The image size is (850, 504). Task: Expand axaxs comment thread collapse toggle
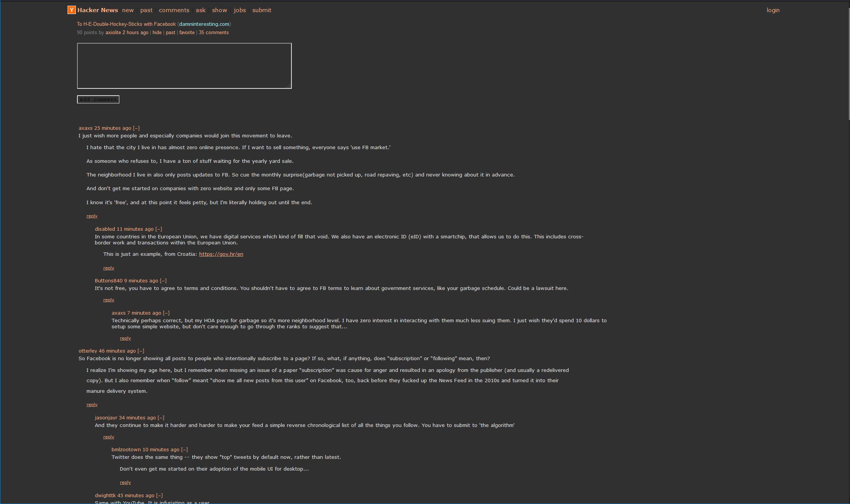(x=136, y=128)
